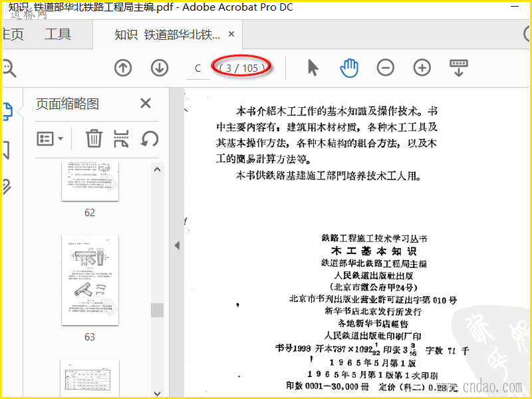Screen dimensions: 532x399
Task: Open the 工具 tab
Action: tap(58, 35)
